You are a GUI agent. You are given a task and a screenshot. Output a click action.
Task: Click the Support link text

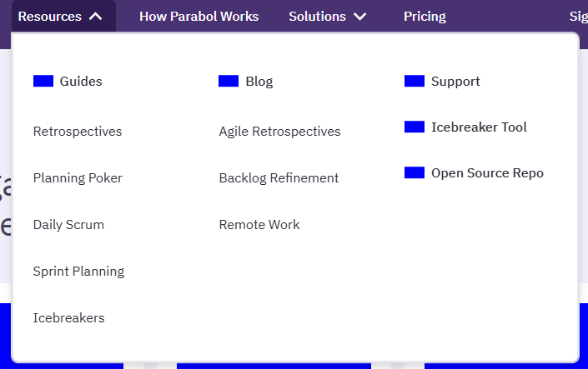point(455,82)
